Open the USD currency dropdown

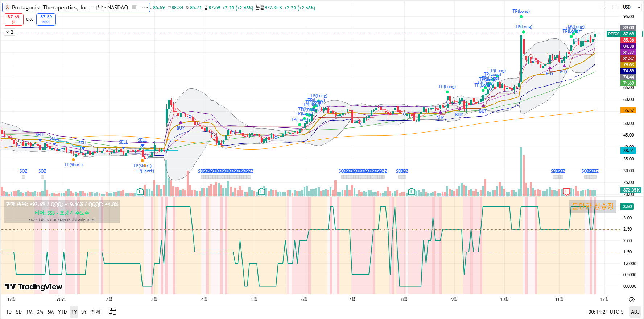coord(631,7)
